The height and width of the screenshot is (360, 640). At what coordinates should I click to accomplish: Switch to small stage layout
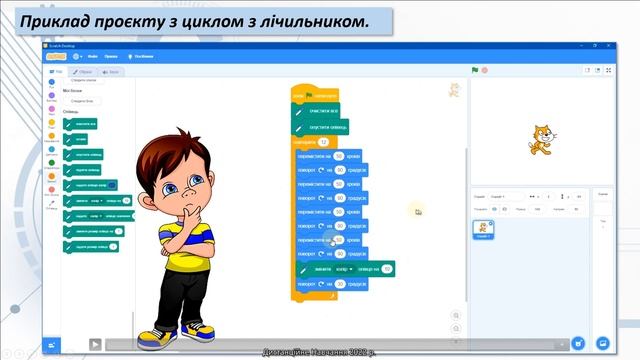click(x=587, y=70)
